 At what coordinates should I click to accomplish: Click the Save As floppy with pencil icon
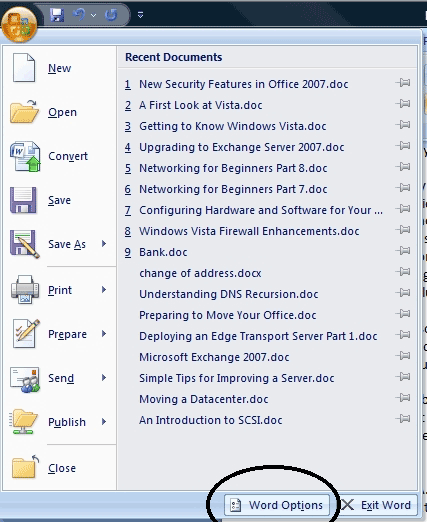25,244
